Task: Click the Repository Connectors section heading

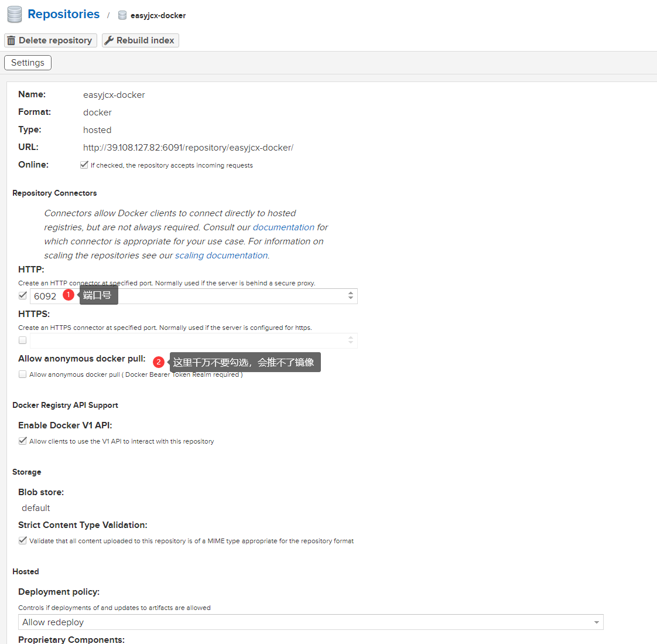Action: (54, 193)
